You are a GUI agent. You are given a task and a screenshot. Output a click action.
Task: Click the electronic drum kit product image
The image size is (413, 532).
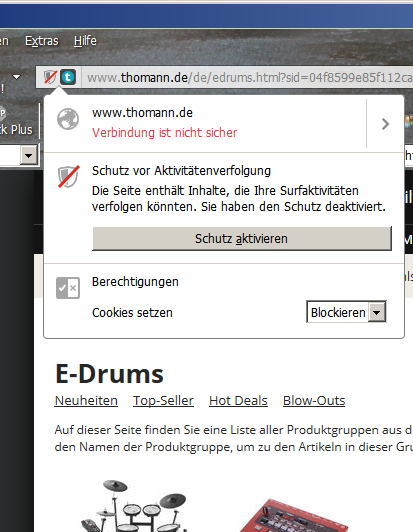[134, 506]
